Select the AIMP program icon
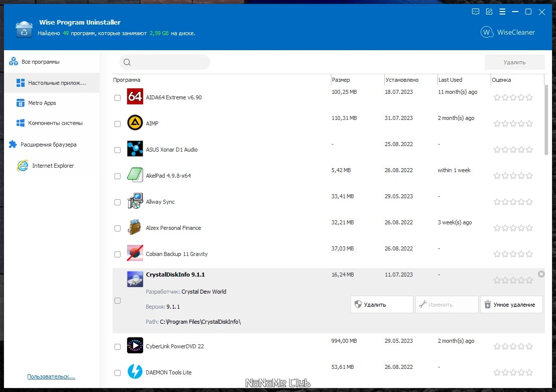The height and width of the screenshot is (392, 556). (x=135, y=123)
